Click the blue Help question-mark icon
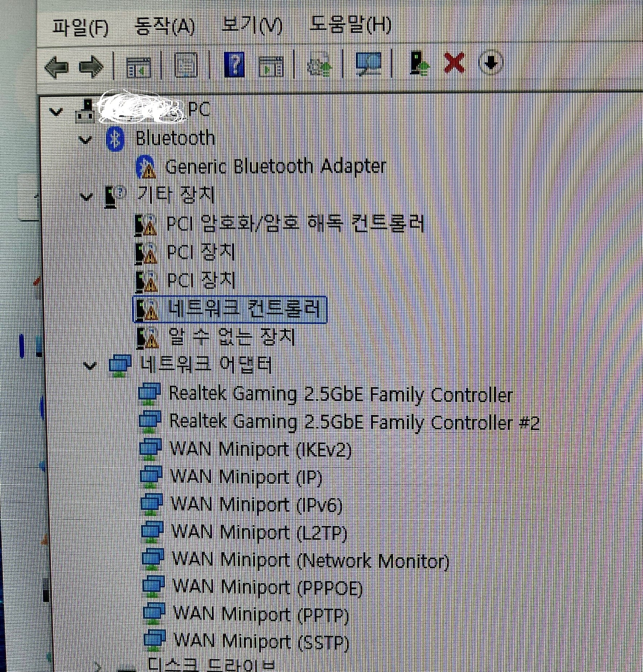 [x=234, y=64]
